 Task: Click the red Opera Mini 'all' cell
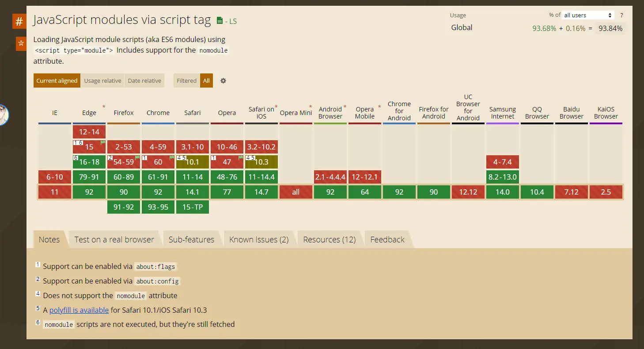(296, 192)
